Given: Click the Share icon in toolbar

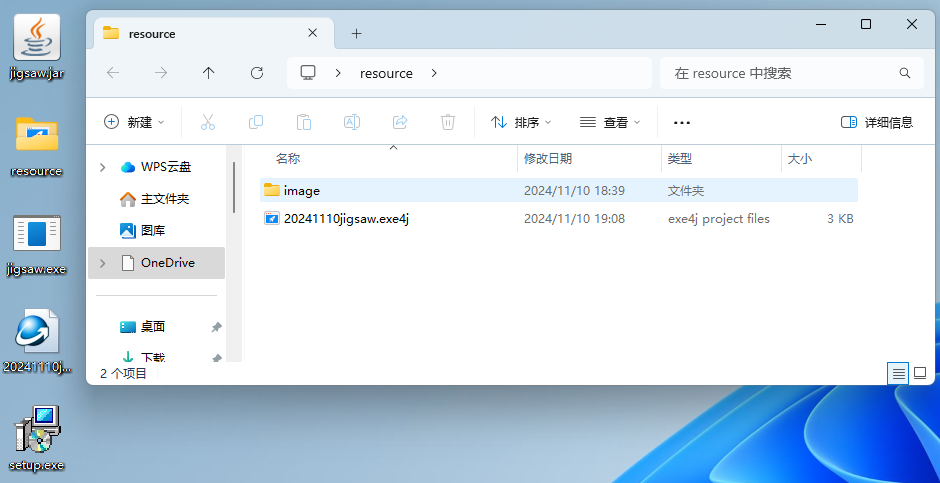Looking at the screenshot, I should click(x=400, y=122).
